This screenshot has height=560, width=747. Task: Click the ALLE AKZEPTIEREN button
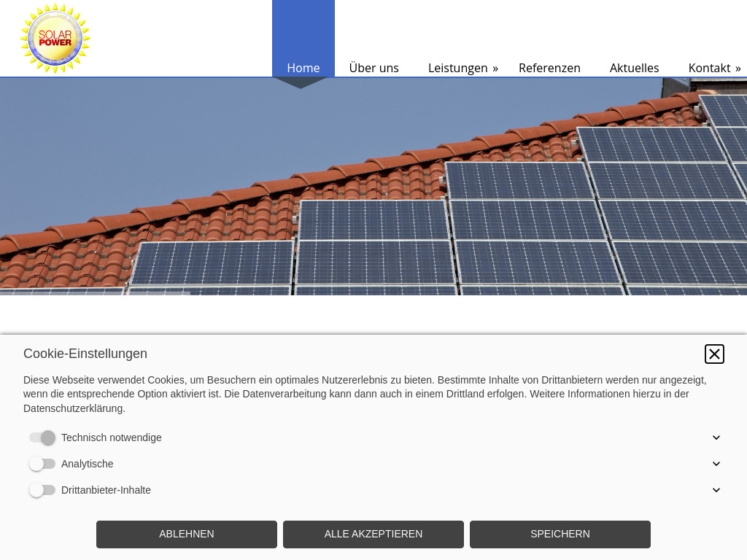pos(373,534)
